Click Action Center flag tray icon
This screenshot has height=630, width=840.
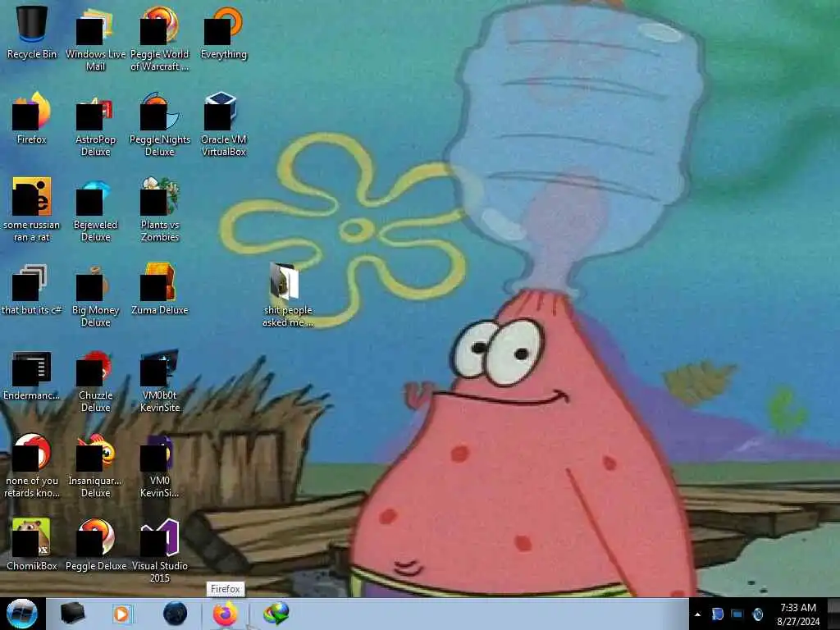click(x=717, y=614)
